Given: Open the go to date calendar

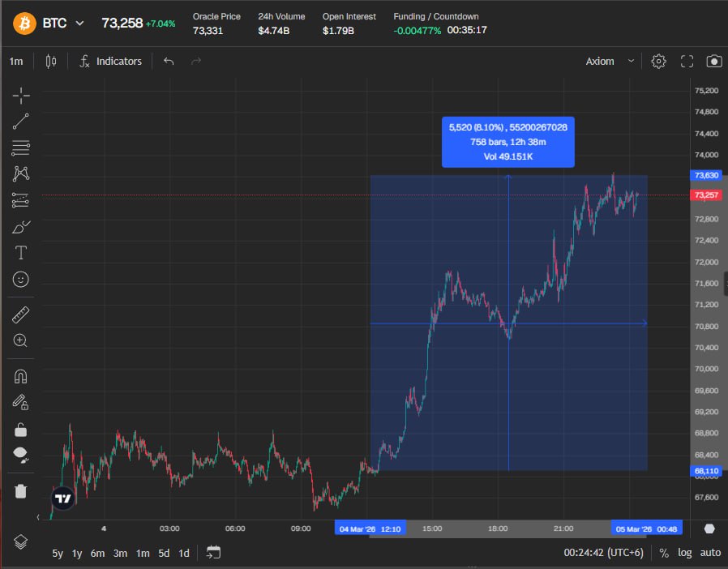Looking at the screenshot, I should click(x=213, y=553).
